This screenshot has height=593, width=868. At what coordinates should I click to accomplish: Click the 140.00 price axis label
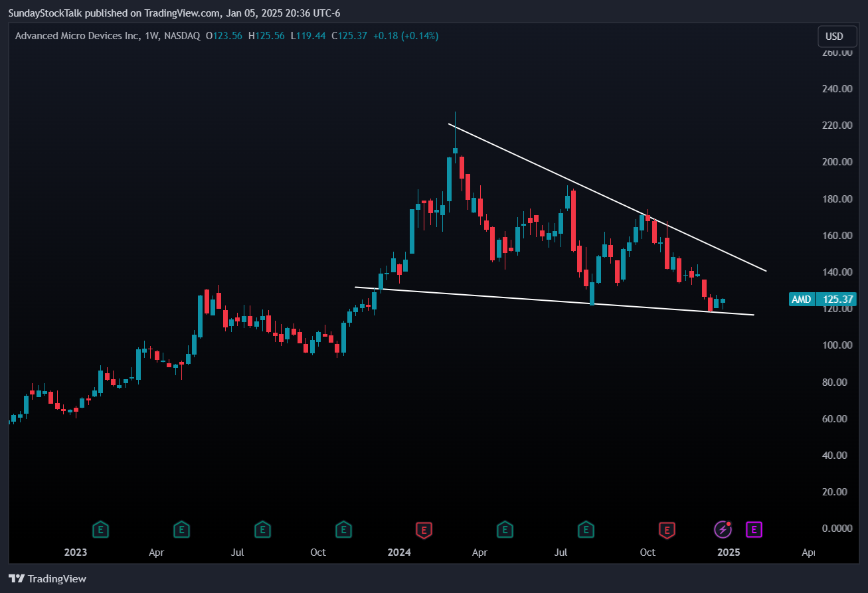coord(837,272)
